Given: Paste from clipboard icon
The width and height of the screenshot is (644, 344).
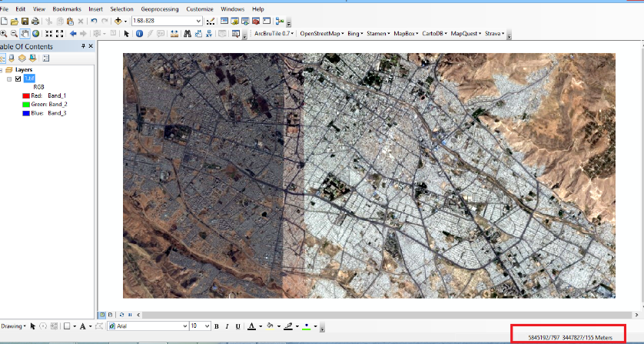Looking at the screenshot, I should 70,21.
